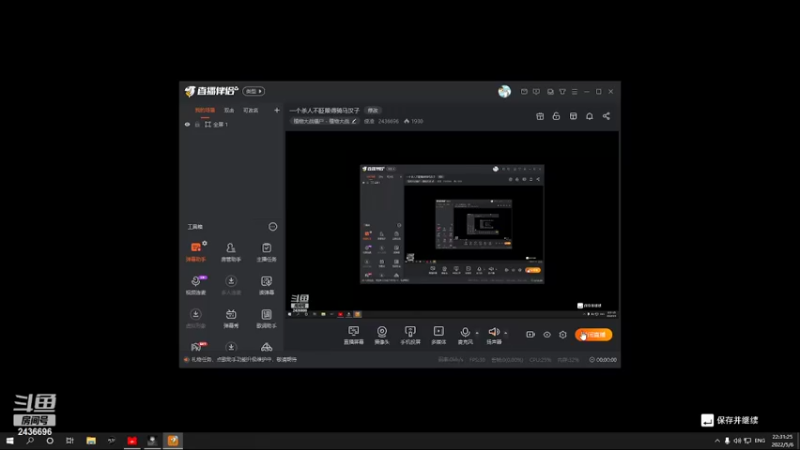This screenshot has height=450, width=800.
Task: Open the 读弹幕 read-danmaku tool
Action: [x=266, y=285]
